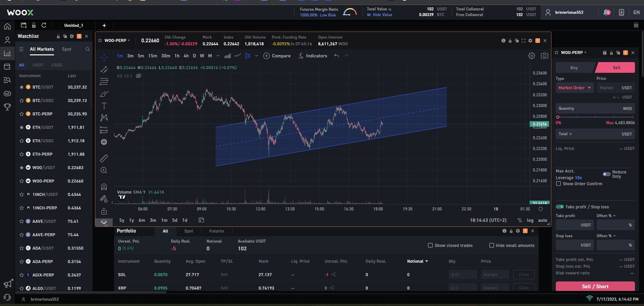Set chart timeframe to 15m
The image size is (644, 306).
(153, 56)
